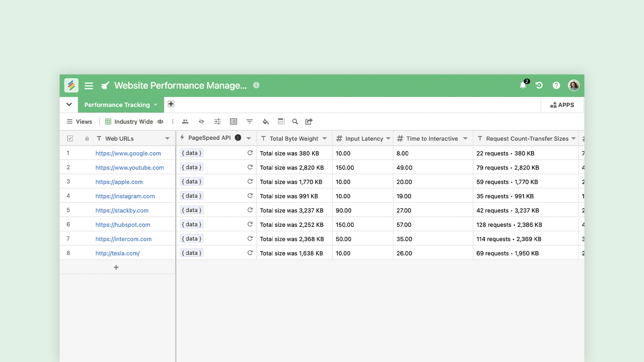Refresh PageSpeed data for apple.com row

point(250,181)
